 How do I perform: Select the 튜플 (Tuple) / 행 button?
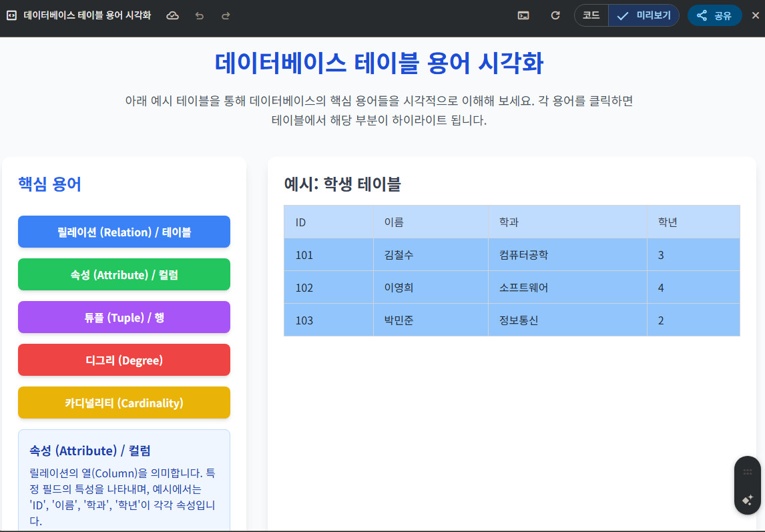tap(124, 317)
